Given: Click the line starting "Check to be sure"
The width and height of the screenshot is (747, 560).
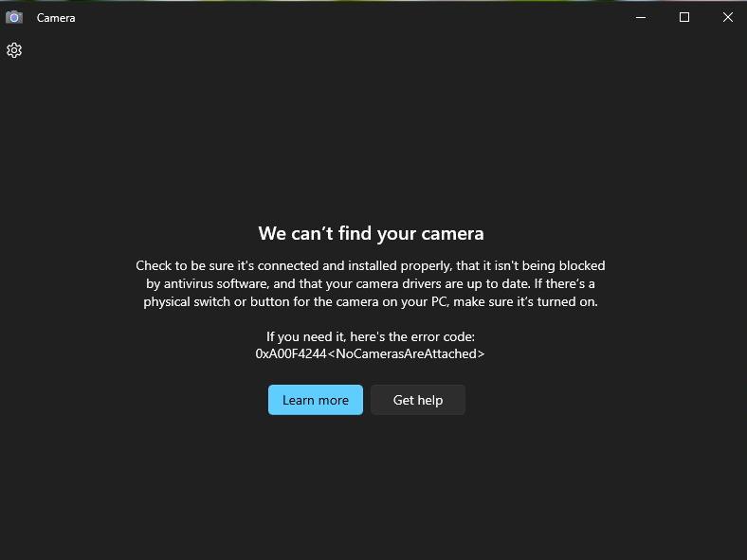Looking at the screenshot, I should click(371, 265).
